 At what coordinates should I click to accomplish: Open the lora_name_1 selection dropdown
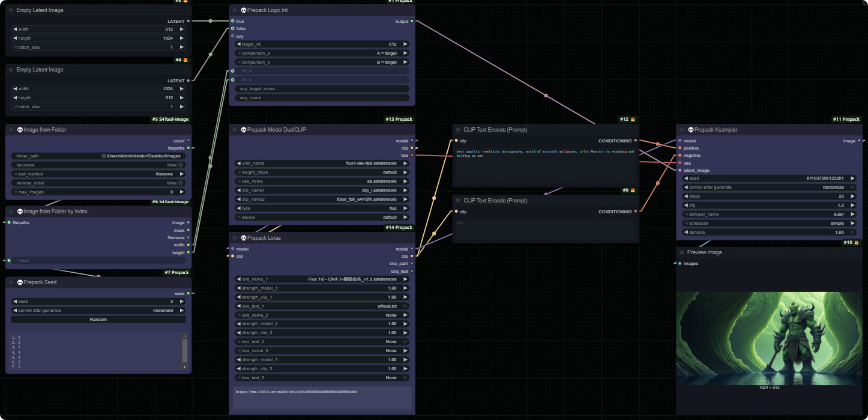(x=322, y=279)
